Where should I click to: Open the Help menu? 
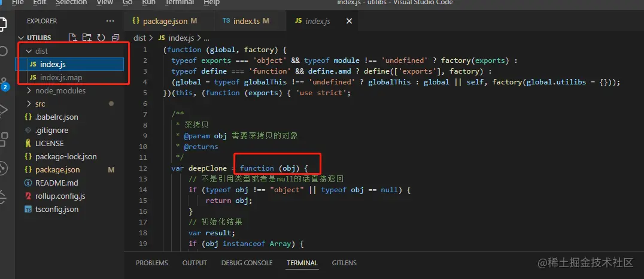coord(211,2)
